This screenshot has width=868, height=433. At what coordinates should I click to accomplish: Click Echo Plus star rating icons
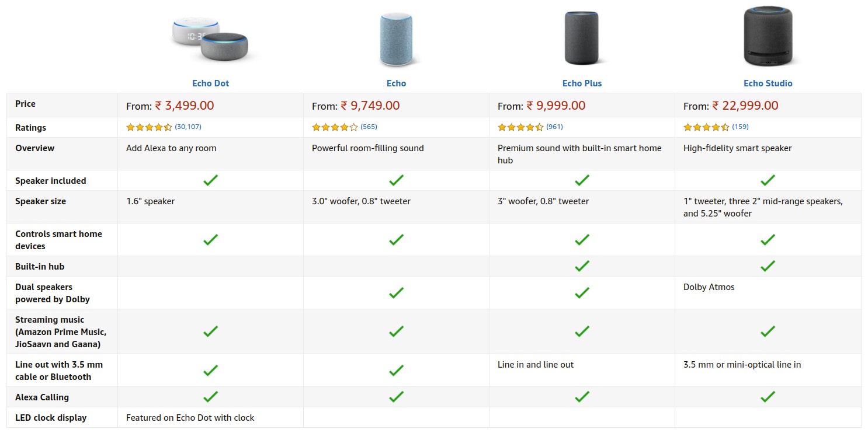(x=520, y=127)
